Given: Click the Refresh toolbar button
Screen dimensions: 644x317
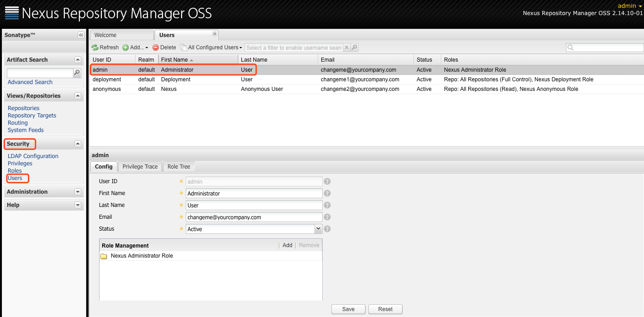Looking at the screenshot, I should click(105, 48).
